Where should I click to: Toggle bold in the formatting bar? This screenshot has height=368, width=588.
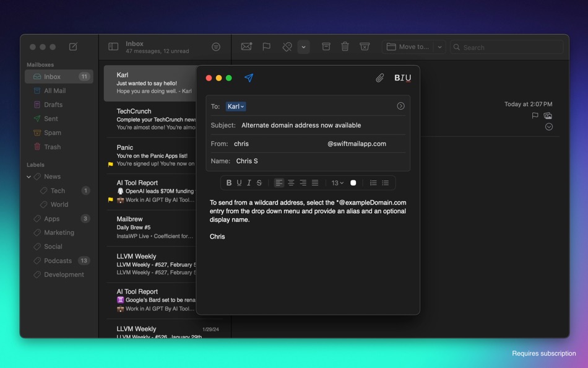[229, 183]
